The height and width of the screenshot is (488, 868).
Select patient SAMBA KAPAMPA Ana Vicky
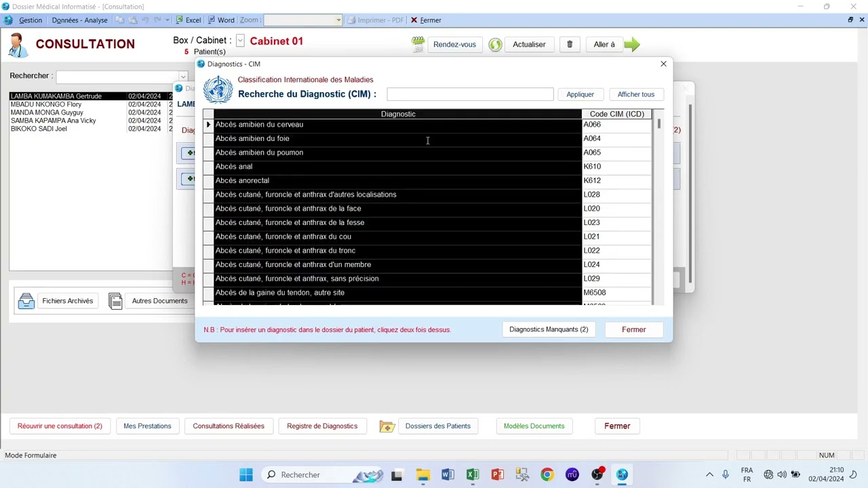pos(92,121)
